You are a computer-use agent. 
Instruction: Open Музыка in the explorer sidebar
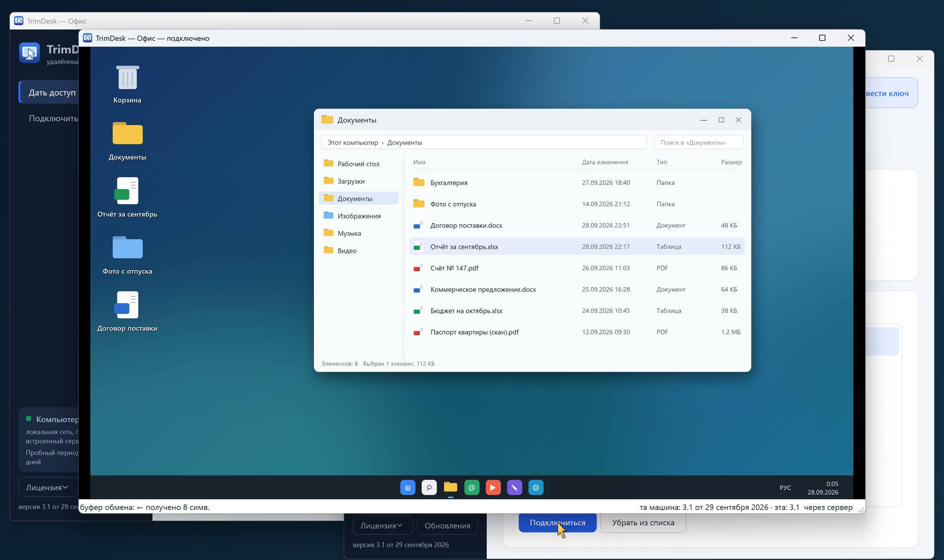click(358, 233)
